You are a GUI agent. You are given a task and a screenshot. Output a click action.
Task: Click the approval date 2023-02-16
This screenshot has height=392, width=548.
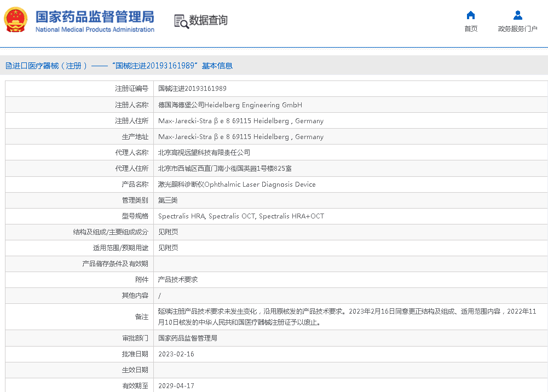[176, 354]
